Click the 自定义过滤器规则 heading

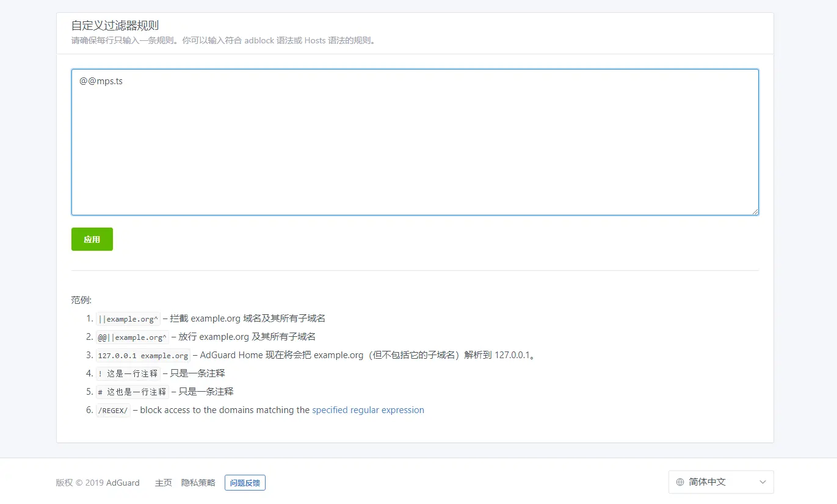pyautogui.click(x=115, y=26)
